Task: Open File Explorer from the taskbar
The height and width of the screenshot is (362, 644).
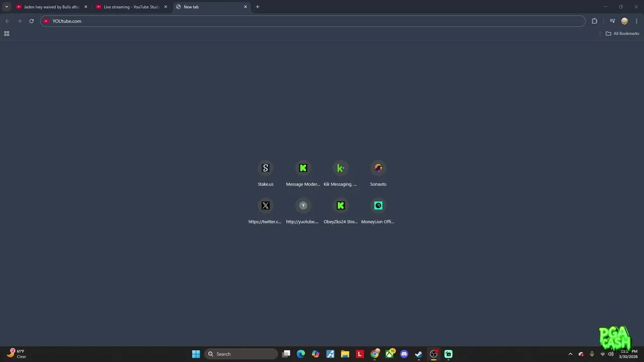Action: [345, 354]
